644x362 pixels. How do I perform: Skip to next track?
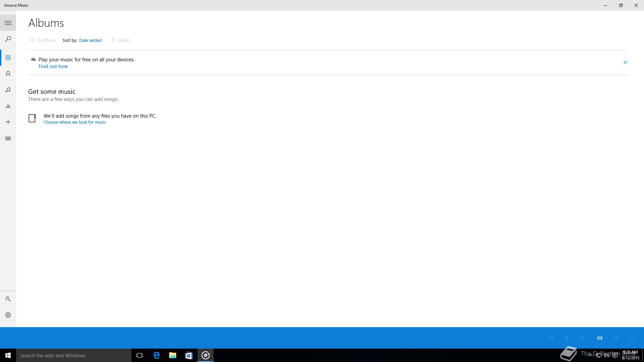point(583,338)
